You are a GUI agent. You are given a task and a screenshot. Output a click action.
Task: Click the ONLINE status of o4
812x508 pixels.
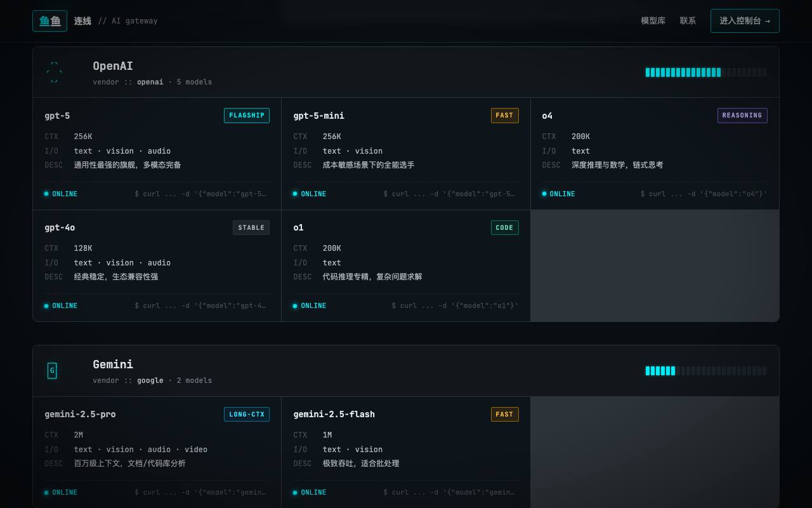point(558,194)
